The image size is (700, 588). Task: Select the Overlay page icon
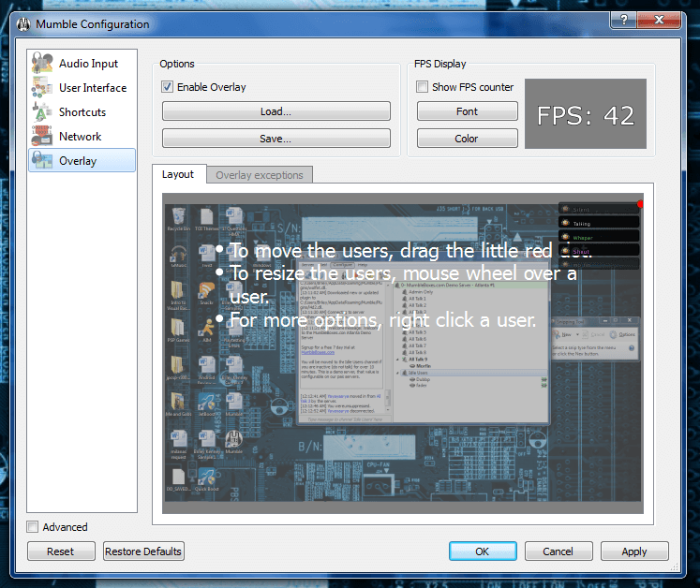[42, 160]
